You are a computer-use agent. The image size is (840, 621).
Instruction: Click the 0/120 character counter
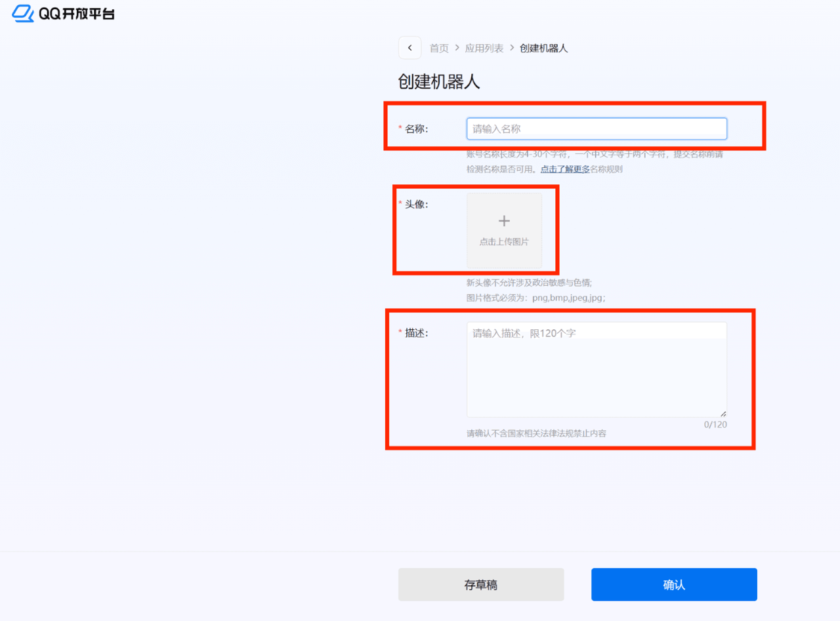715,425
